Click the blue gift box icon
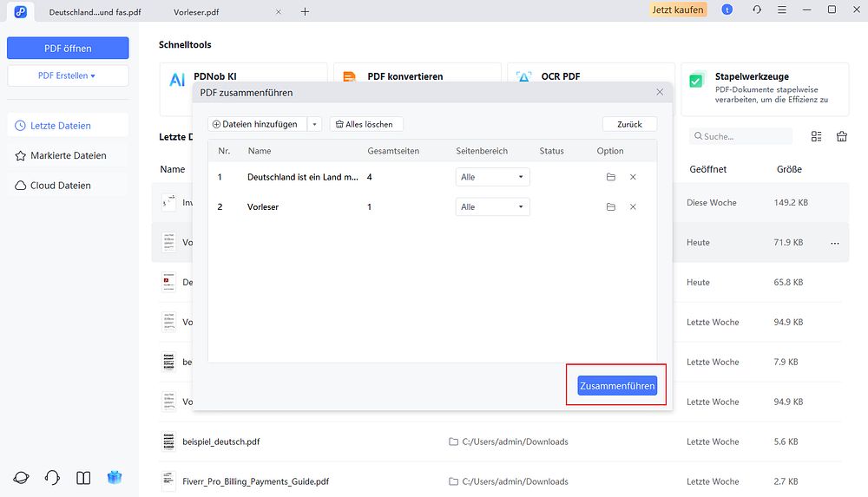The height and width of the screenshot is (497, 868). point(115,478)
